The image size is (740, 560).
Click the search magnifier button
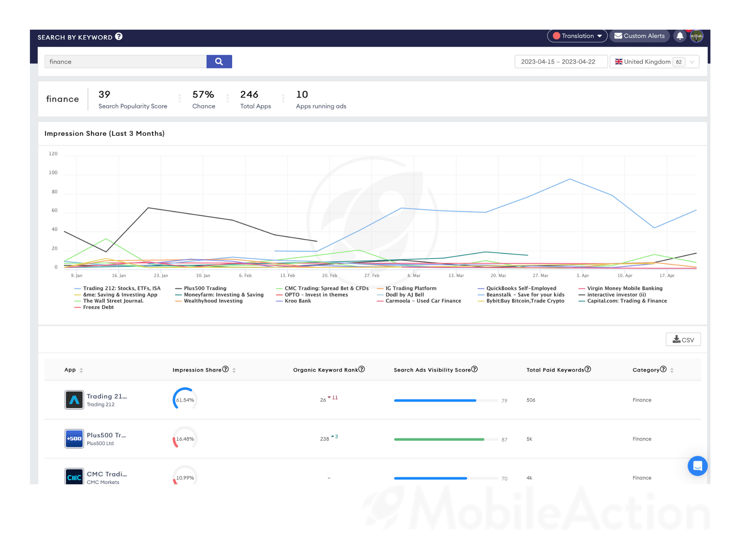[219, 62]
